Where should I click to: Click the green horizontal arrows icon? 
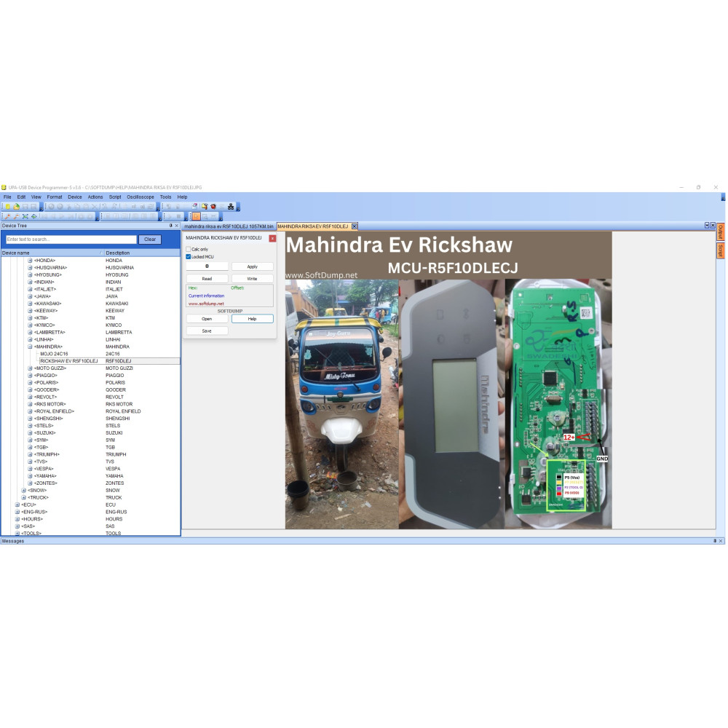[x=34, y=216]
